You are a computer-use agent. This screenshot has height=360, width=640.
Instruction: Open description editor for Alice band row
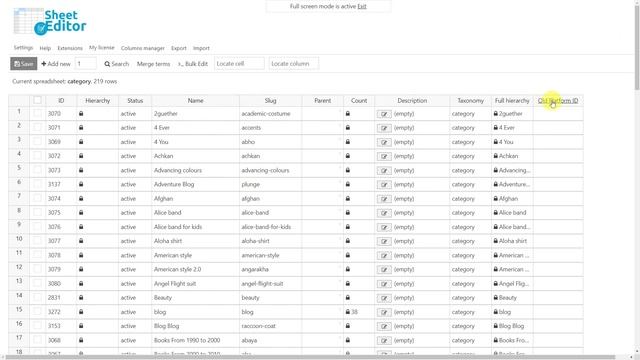(x=384, y=213)
